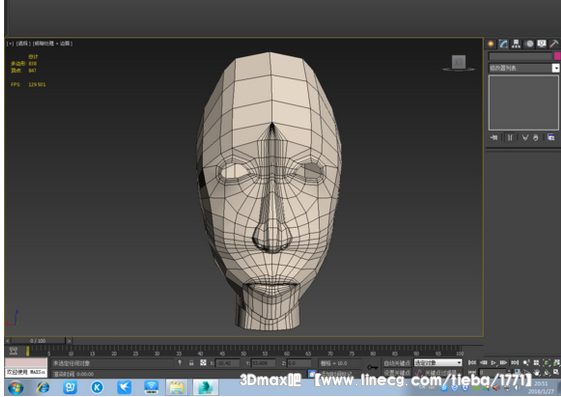Select the Zoom viewport tool
Screen dimensions: 561x397
(526, 363)
